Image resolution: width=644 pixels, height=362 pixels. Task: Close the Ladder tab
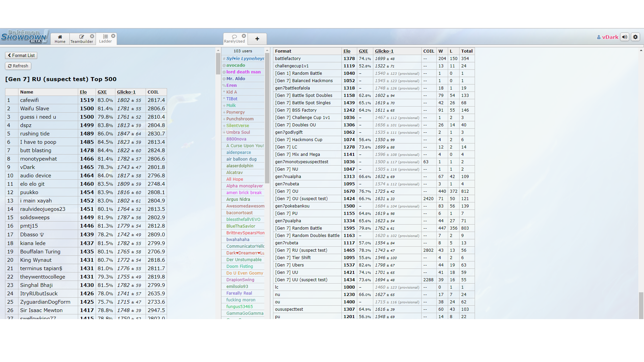[x=113, y=36]
